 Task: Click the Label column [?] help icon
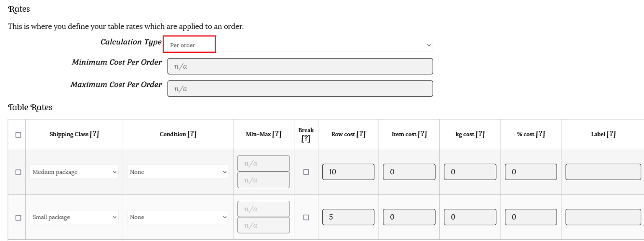click(x=611, y=135)
